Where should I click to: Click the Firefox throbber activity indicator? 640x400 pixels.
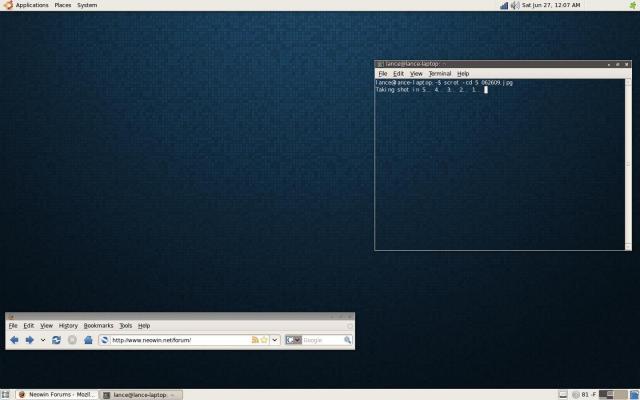pyautogui.click(x=349, y=326)
